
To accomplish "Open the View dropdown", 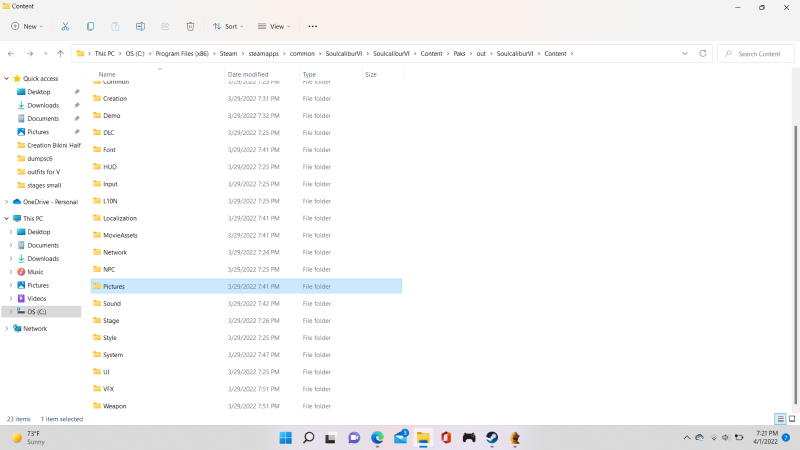I will (274, 27).
